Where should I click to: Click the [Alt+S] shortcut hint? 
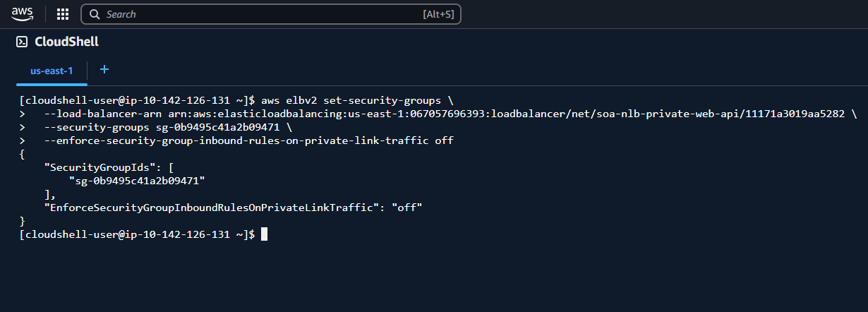438,14
